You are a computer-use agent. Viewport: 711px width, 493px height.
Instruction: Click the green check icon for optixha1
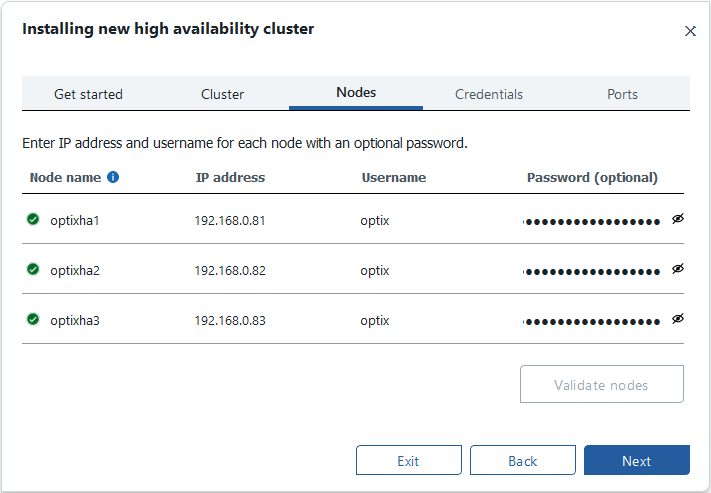pos(33,219)
